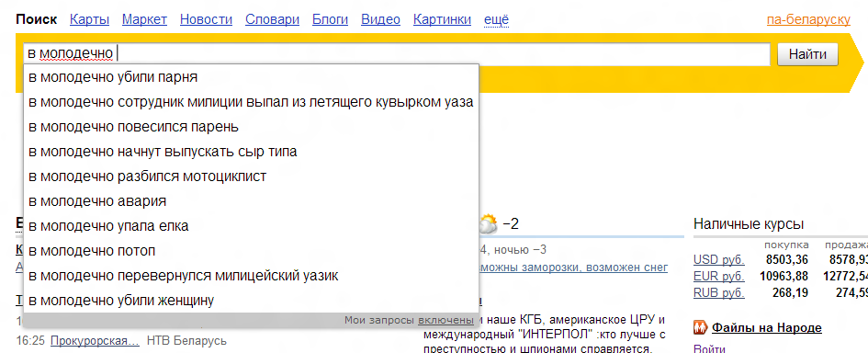The image size is (868, 353).
Task: Click the partly cloudy weather icon
Action: click(488, 224)
